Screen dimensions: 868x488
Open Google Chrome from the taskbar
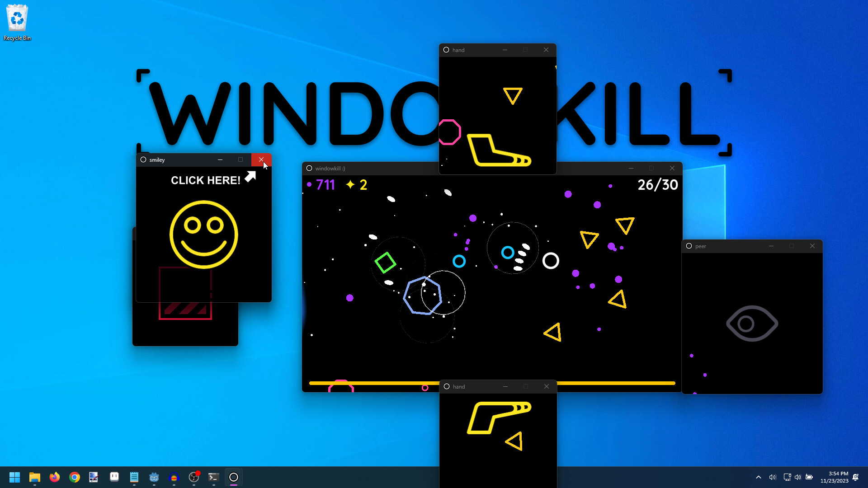pyautogui.click(x=74, y=477)
